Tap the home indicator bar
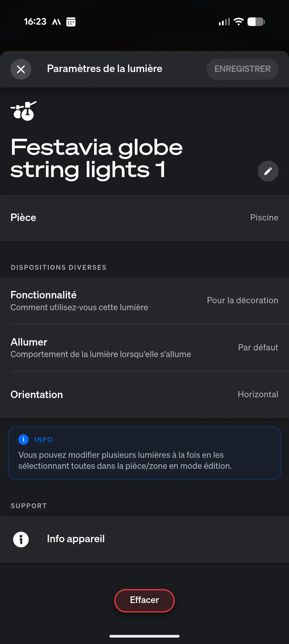This screenshot has height=644, width=289. (x=144, y=636)
